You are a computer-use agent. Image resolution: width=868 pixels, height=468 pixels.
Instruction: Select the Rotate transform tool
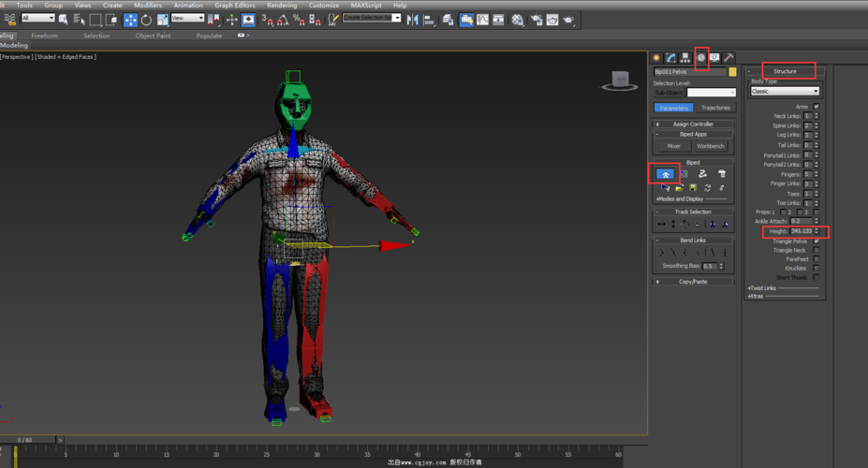[x=146, y=20]
